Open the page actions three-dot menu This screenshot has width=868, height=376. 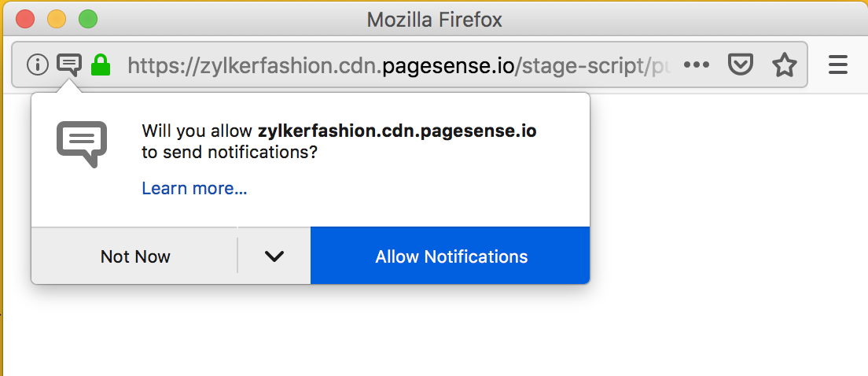click(697, 65)
